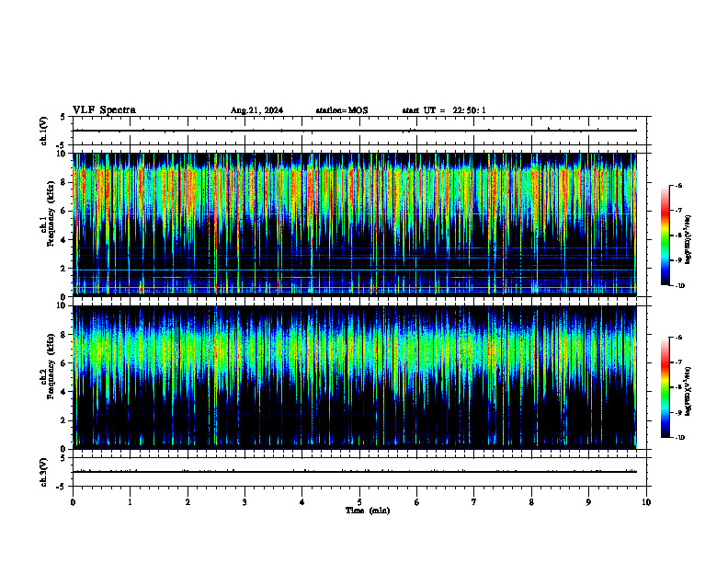Click the '1' tick on Time axis
This screenshot has width=728, height=563.
click(130, 502)
